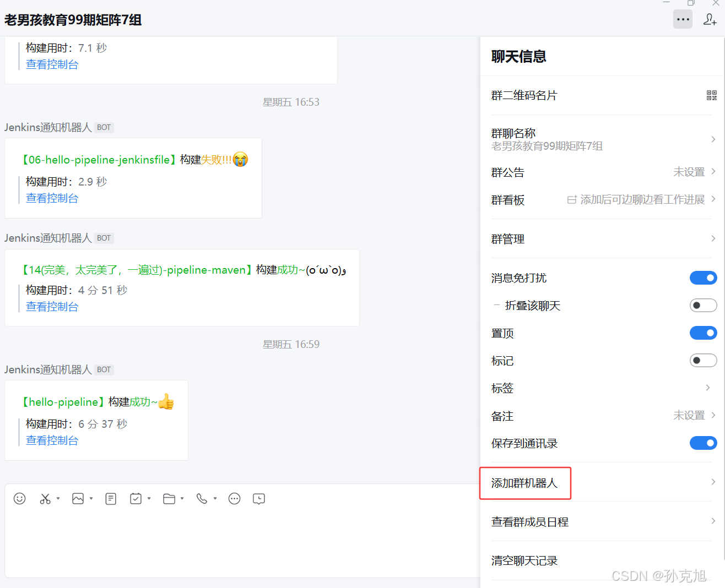The height and width of the screenshot is (588, 725).
Task: Click 06-hello-pipeline-jenkinsfile job name
Action: [x=99, y=160]
